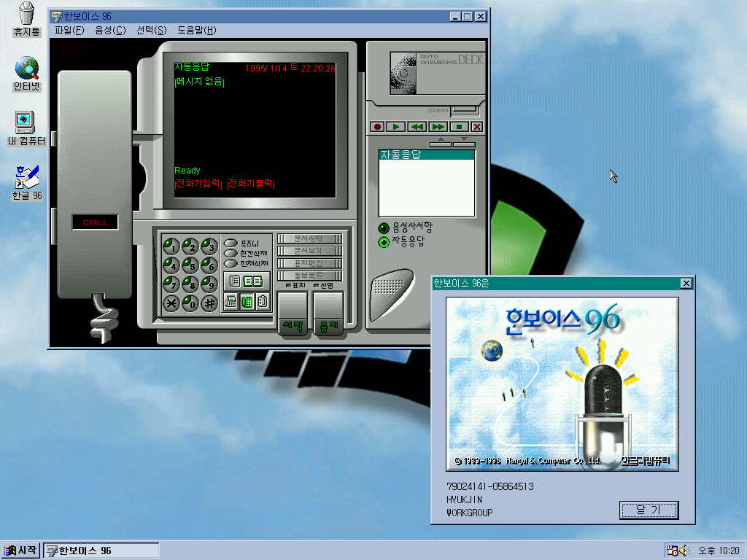This screenshot has width=747, height=560.
Task: Select the 내 컴퓨터 desktop icon
Action: pos(26,128)
